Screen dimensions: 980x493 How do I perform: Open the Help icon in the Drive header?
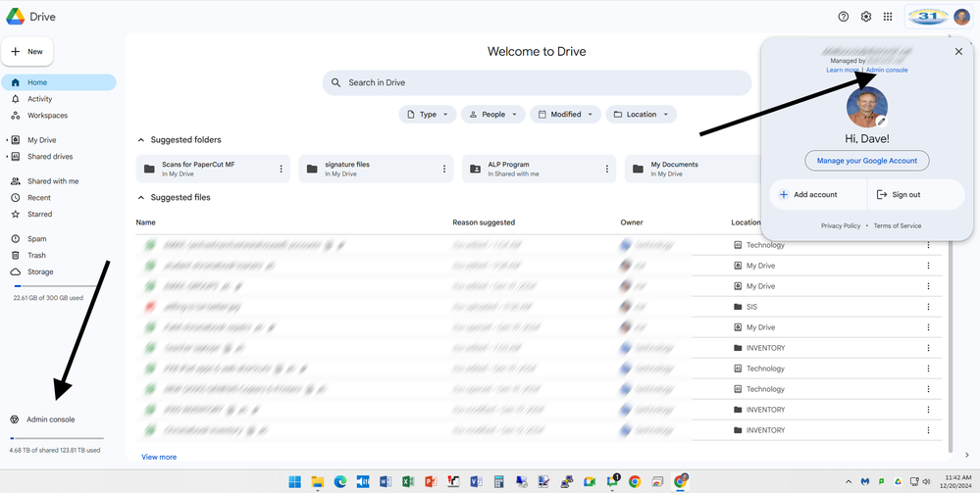pyautogui.click(x=843, y=17)
